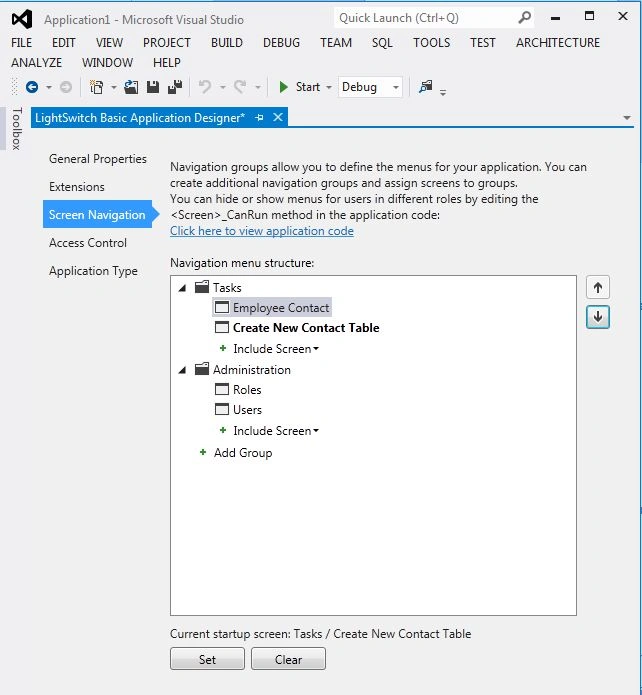Viewport: 642px width, 695px height.
Task: Collapse the Tasks navigation group
Action: click(182, 288)
